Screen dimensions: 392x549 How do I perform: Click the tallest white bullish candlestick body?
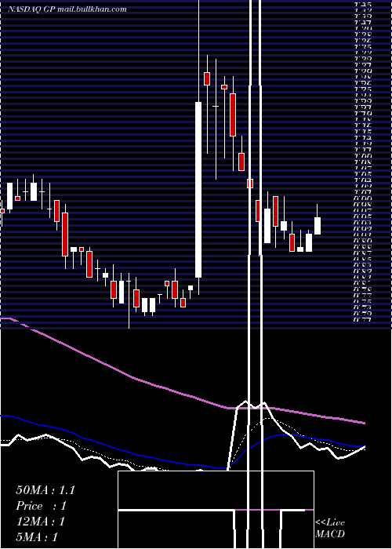pos(198,190)
